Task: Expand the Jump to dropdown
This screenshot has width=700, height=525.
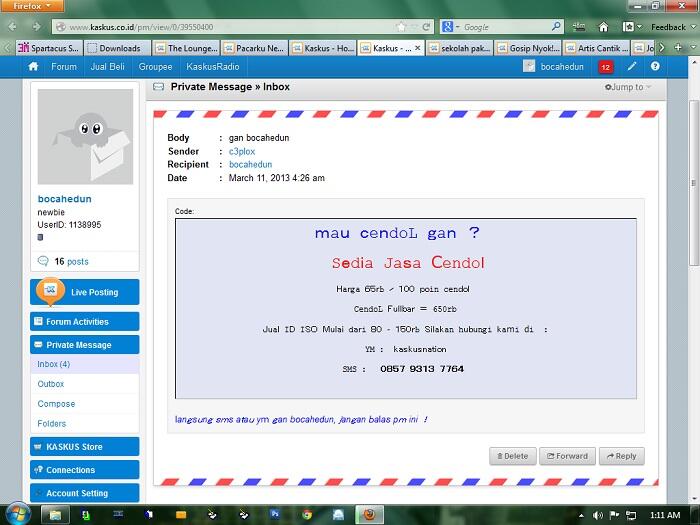Action: point(628,87)
